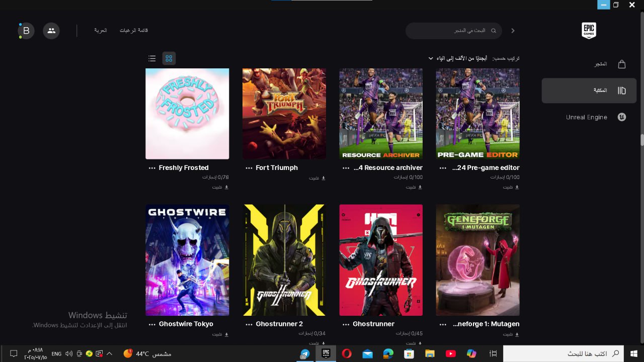This screenshot has height=362, width=644.
Task: Open the Wishlist (قائمة الرغبات) link
Action: coord(134,31)
